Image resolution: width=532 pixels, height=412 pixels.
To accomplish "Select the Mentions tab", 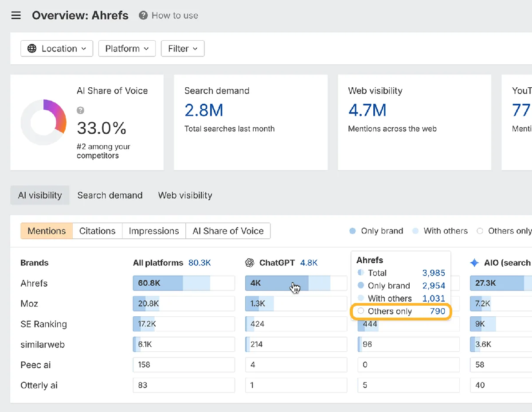I will pos(47,231).
